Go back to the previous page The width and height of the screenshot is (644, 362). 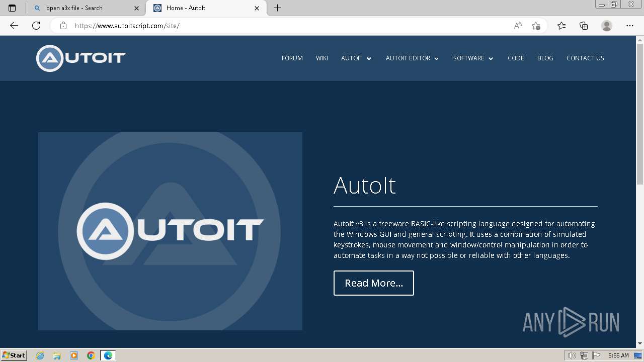14,26
